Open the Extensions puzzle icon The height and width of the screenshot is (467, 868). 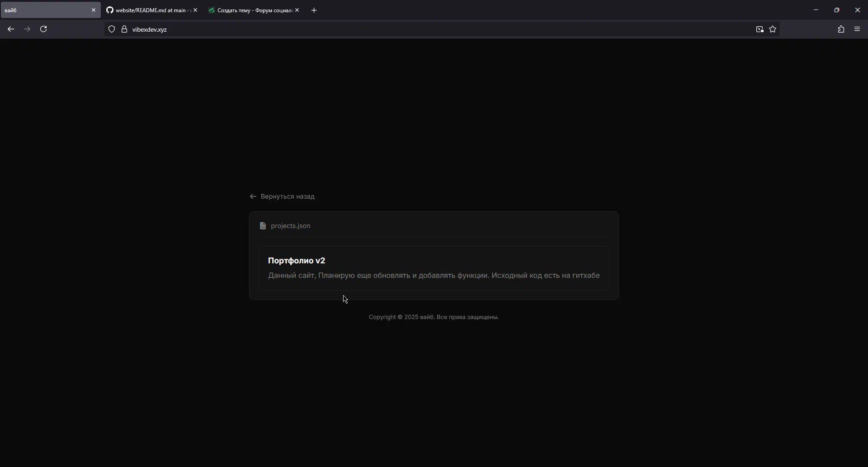click(841, 29)
